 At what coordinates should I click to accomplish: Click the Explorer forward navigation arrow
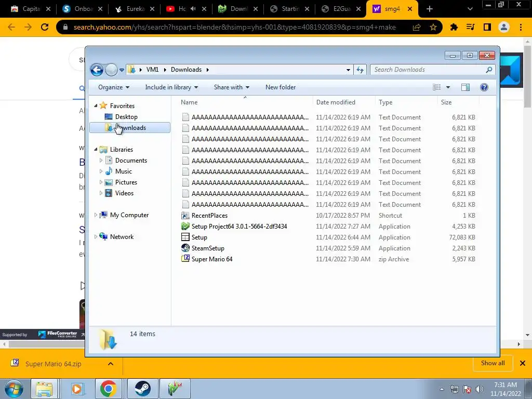click(111, 70)
